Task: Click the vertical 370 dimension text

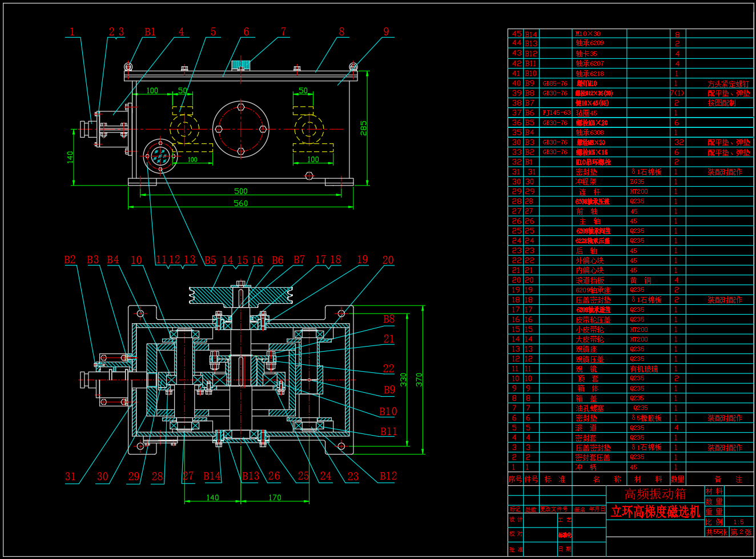Action: [419, 380]
